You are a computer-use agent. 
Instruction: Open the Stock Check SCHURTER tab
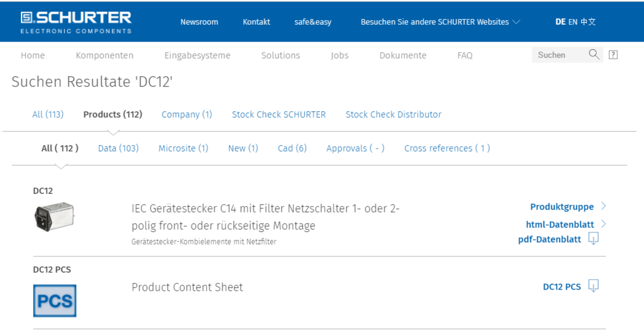tap(279, 114)
